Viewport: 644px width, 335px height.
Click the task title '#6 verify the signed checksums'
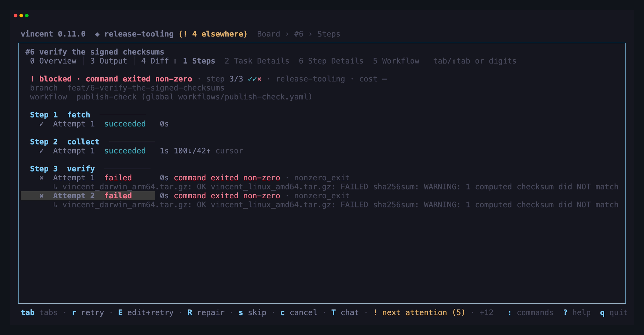click(95, 52)
